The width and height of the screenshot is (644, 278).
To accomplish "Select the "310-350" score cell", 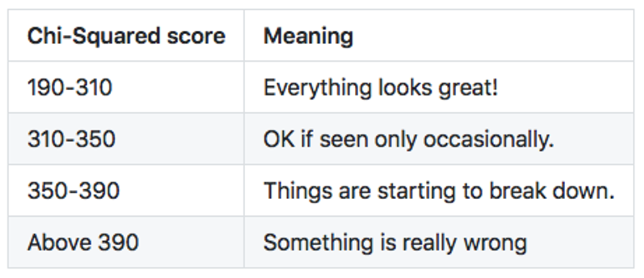I will pos(72,139).
